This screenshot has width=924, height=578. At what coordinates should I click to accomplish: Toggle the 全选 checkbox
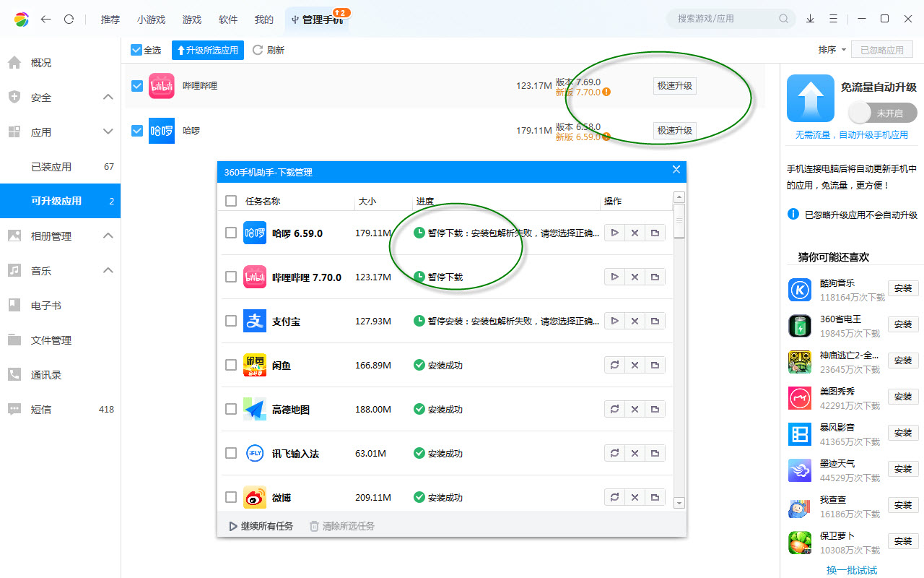point(136,50)
